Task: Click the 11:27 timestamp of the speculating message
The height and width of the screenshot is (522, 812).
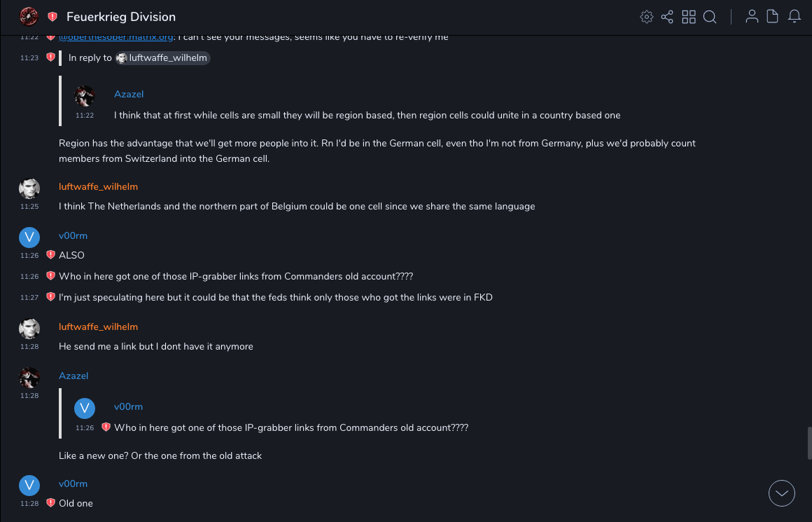Action: (29, 298)
